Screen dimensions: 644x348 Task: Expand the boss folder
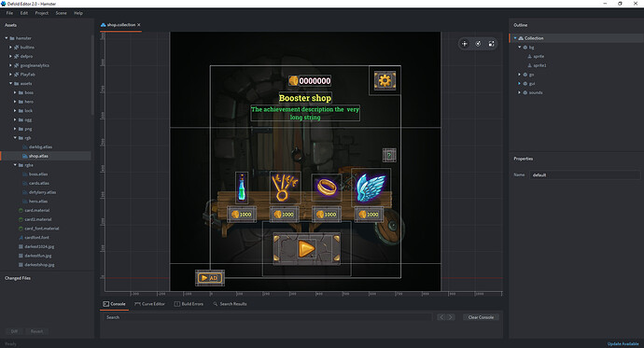pyautogui.click(x=15, y=92)
